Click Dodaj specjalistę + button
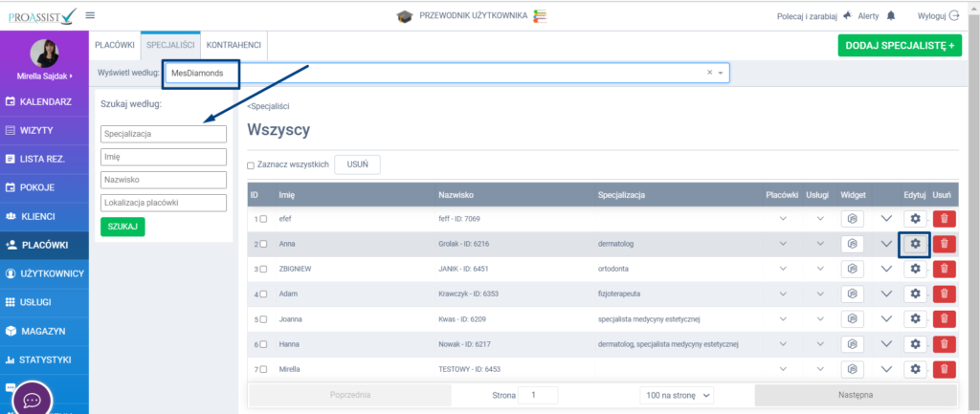The image size is (980, 414). tap(901, 45)
